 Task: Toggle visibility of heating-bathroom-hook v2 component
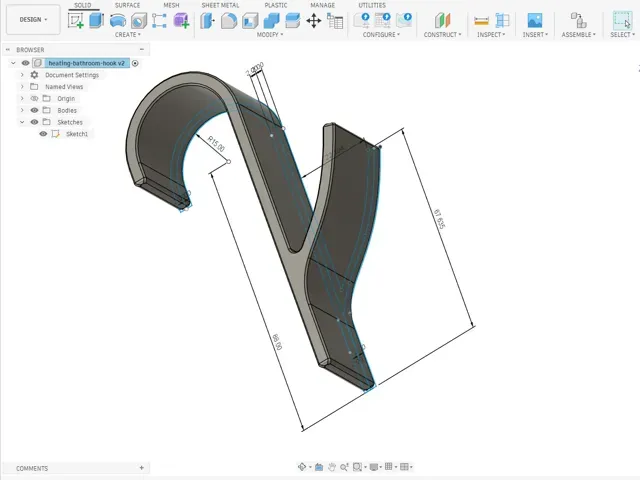point(25,63)
